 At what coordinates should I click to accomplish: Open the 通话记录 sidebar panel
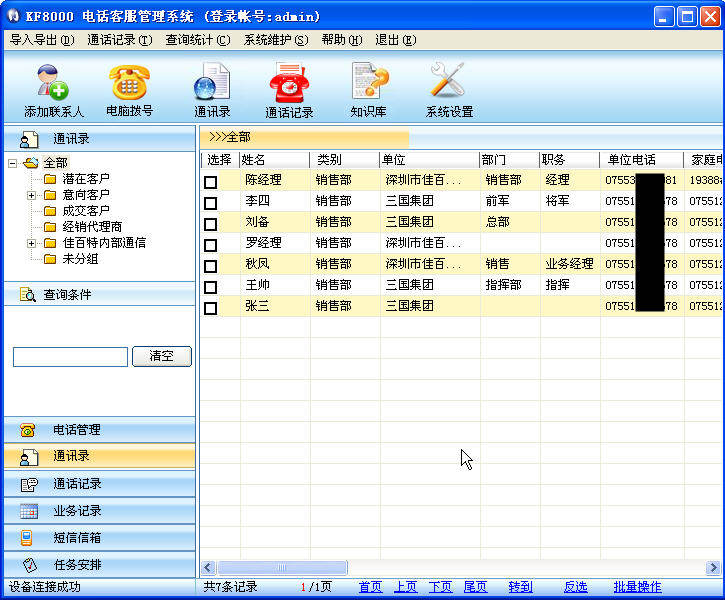click(x=100, y=484)
